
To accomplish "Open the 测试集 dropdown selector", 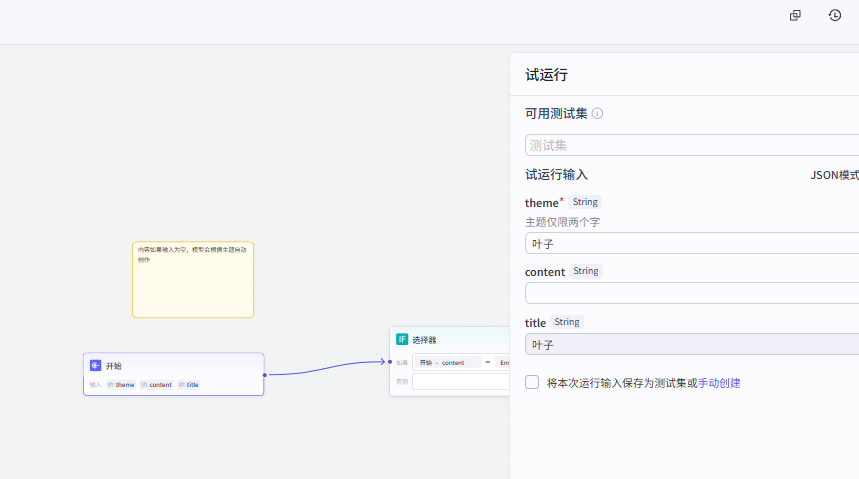I will (690, 145).
